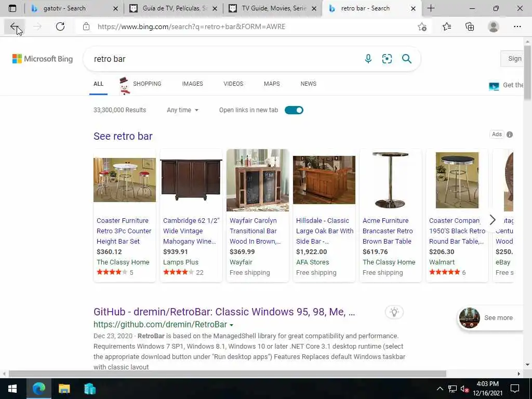This screenshot has width=532, height=399.
Task: Select the SHOPPING search category
Action: (x=147, y=84)
